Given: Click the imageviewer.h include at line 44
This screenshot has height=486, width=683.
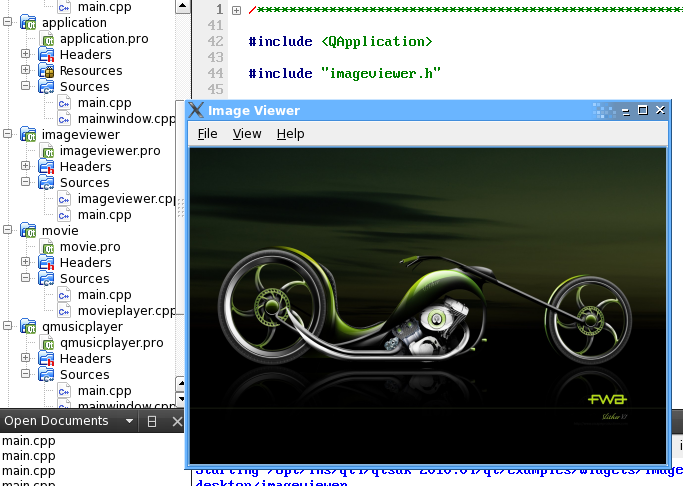Looking at the screenshot, I should point(345,74).
